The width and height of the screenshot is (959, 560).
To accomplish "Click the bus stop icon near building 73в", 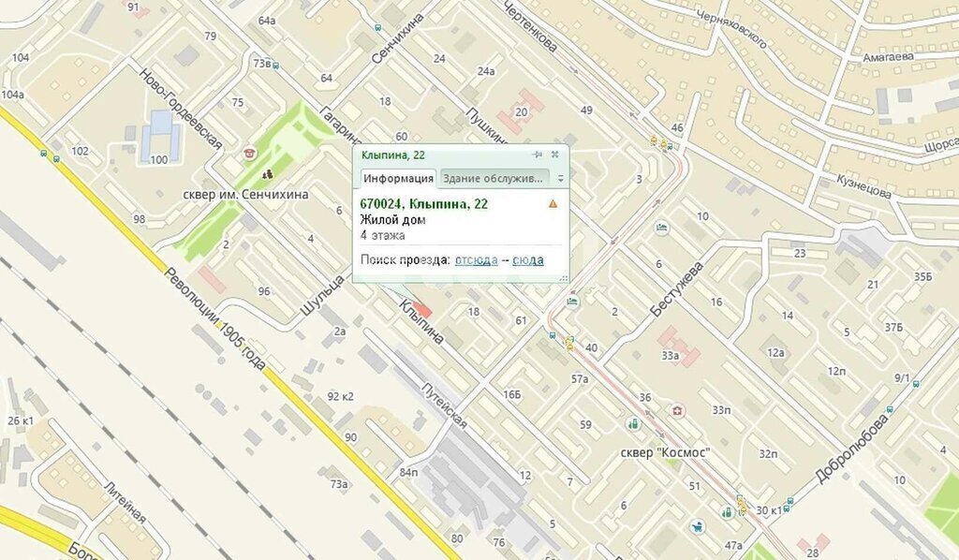I will pyautogui.click(x=275, y=64).
